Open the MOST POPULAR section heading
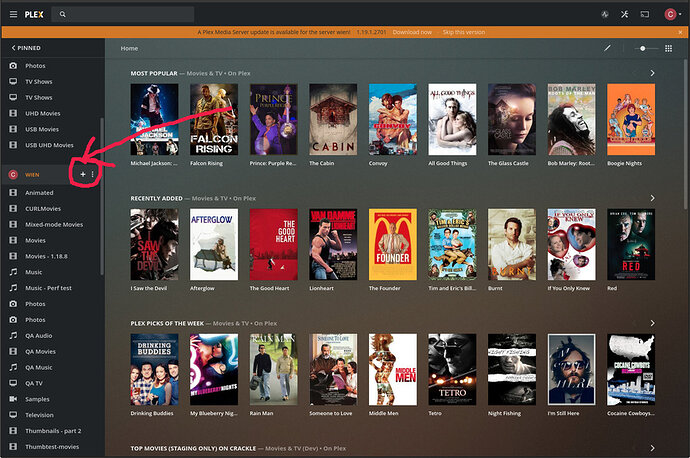The image size is (690, 458). [x=154, y=73]
